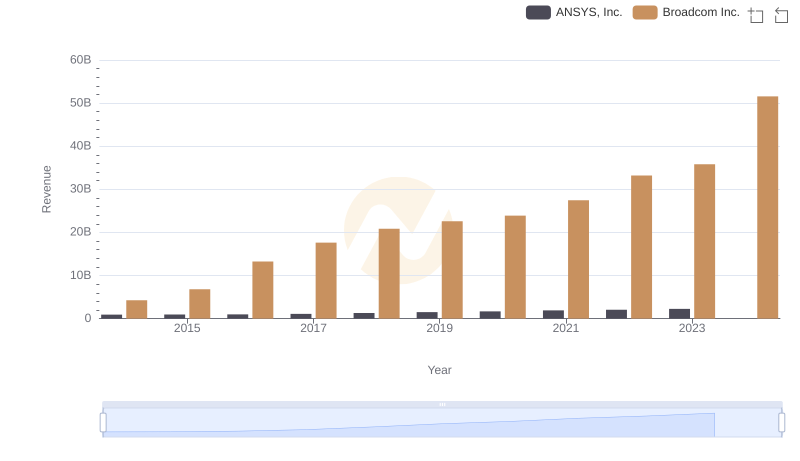800x461 pixels.
Task: Click the Year x-axis title
Action: click(440, 370)
